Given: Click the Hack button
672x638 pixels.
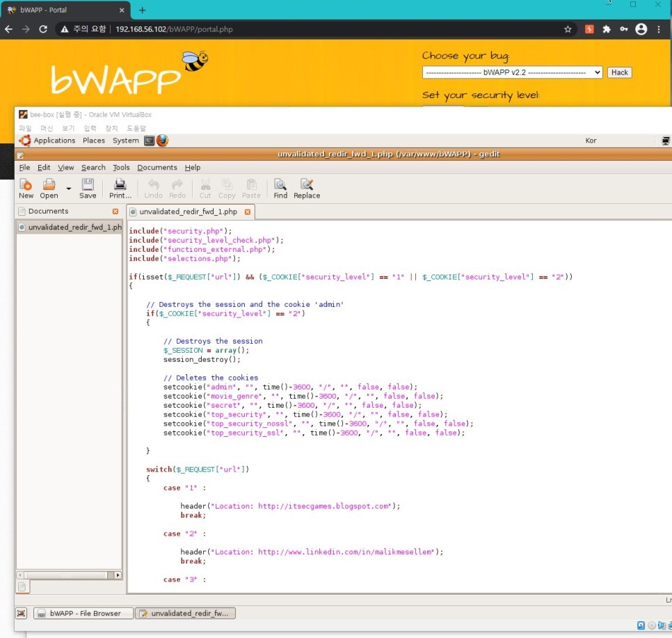Looking at the screenshot, I should click(x=619, y=72).
